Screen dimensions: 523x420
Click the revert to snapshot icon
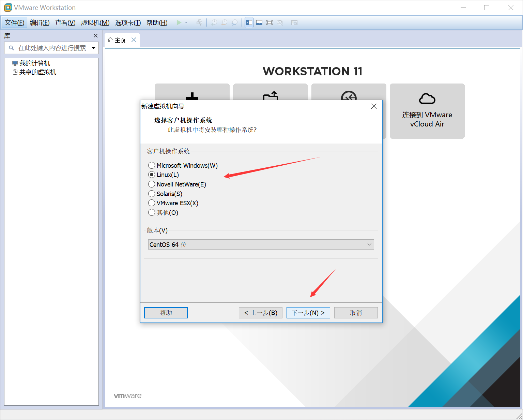pyautogui.click(x=224, y=22)
